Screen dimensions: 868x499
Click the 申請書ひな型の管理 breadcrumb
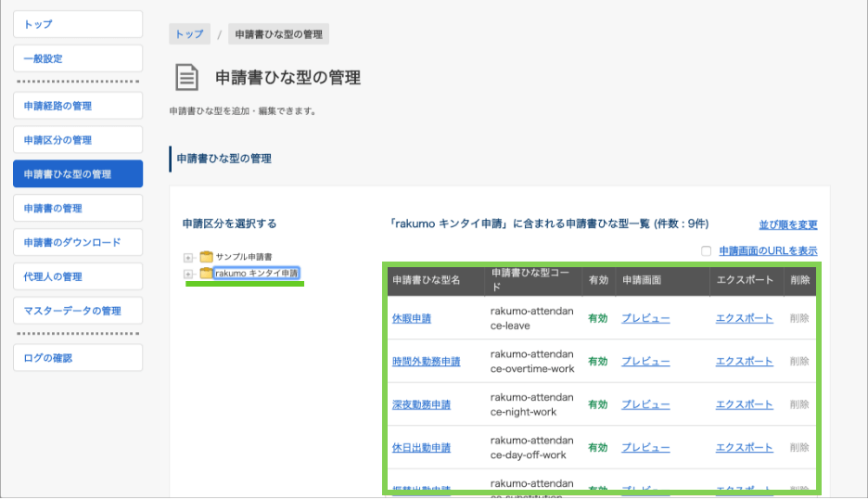click(x=278, y=34)
